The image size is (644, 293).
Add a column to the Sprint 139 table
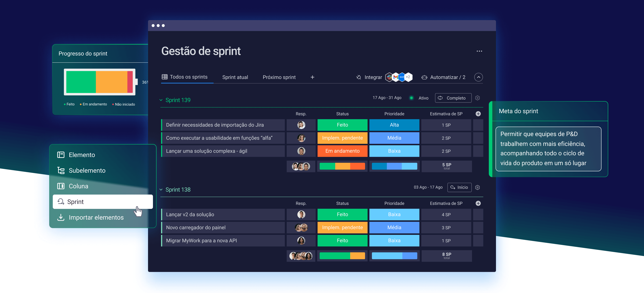pyautogui.click(x=478, y=114)
